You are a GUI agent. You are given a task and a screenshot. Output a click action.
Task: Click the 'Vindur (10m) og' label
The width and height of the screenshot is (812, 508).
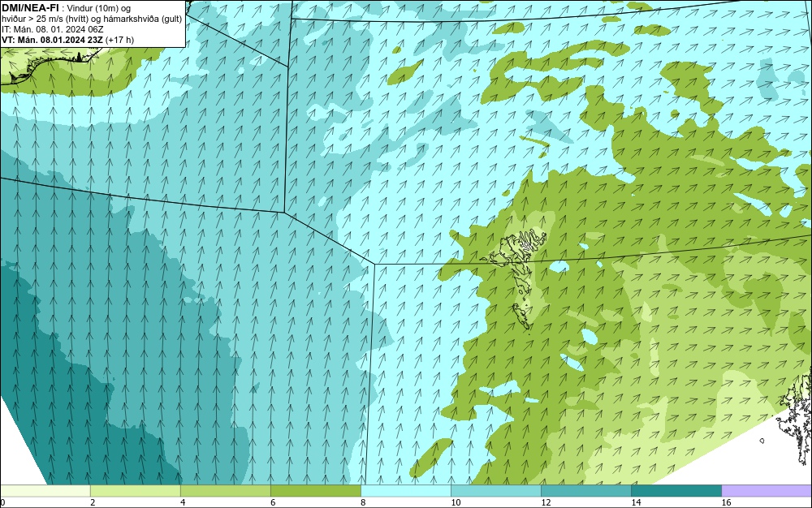coord(99,8)
